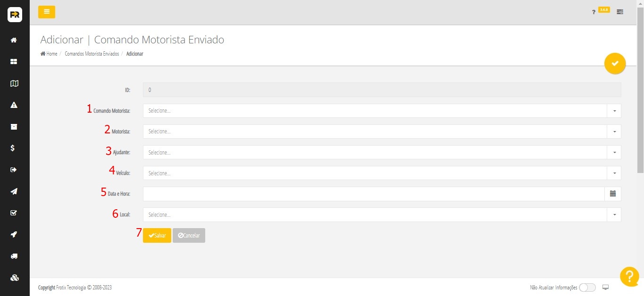Screen dimensions: 644x296
Task: Click the Salvar button
Action: tap(157, 235)
